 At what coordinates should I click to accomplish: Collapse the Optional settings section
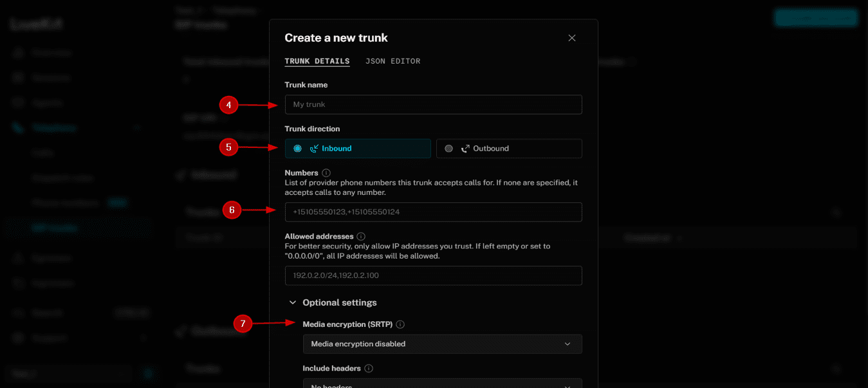click(293, 302)
